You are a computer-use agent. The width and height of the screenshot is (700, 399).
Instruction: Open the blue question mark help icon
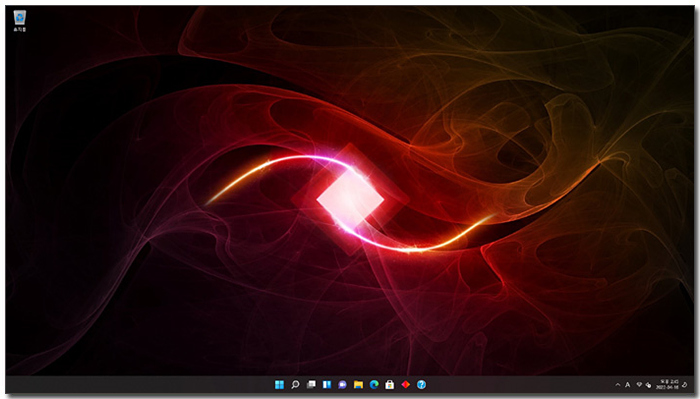point(421,385)
